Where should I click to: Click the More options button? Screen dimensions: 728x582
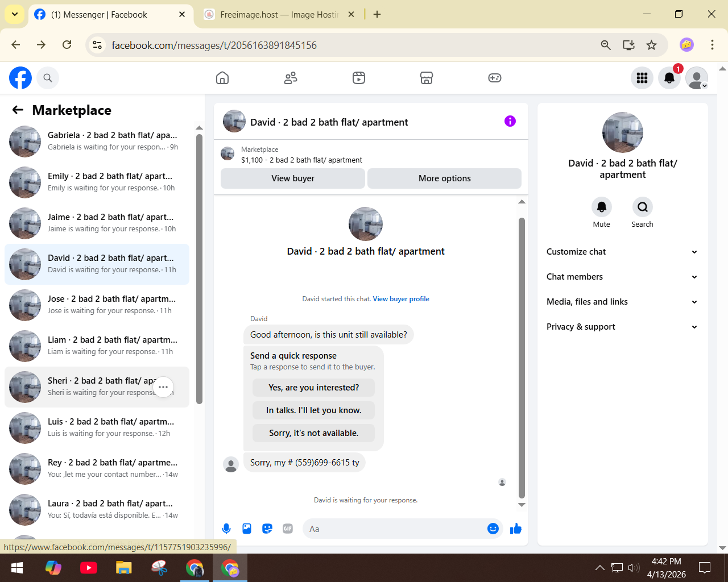(445, 178)
